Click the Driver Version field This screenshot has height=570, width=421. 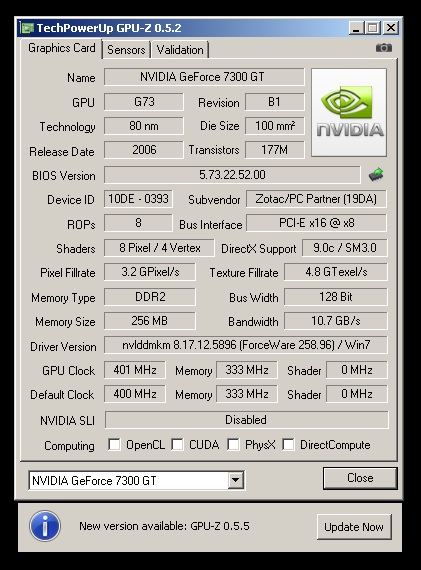tap(246, 345)
